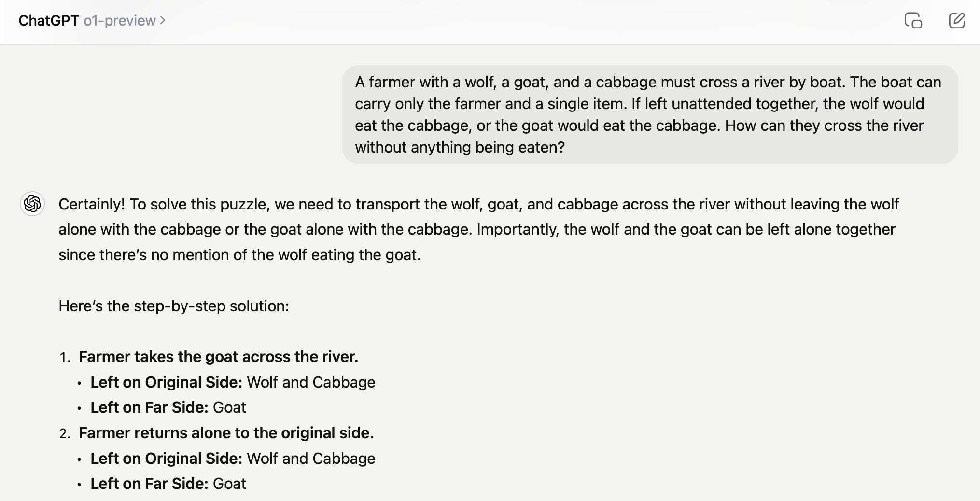Click first "Left on Far Side: Goat" bullet
This screenshot has width=980, height=501.
coord(168,407)
